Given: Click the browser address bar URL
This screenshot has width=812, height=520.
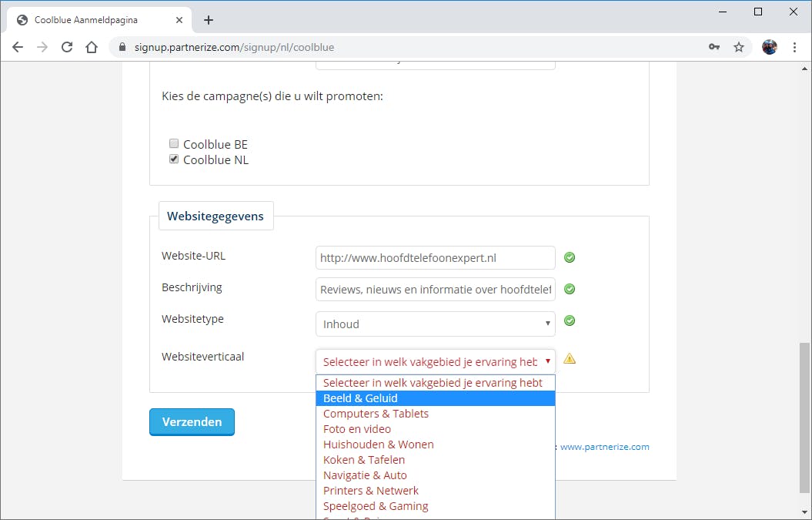Looking at the screenshot, I should 234,47.
